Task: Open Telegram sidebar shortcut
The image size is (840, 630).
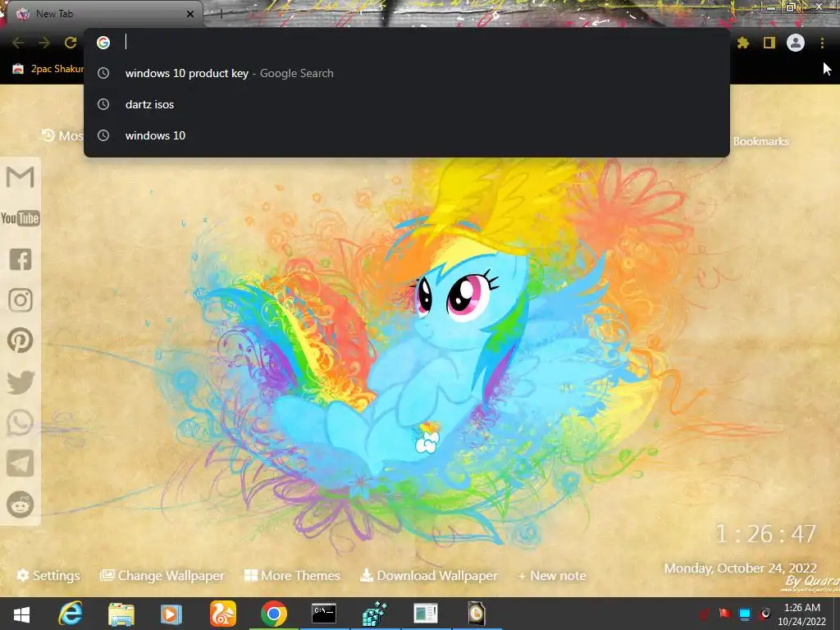Action: (21, 463)
